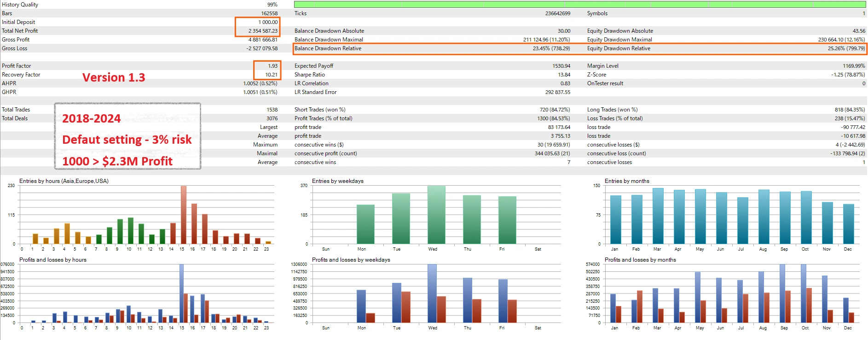The height and width of the screenshot is (340, 868).
Task: Click the Wed bar in Entries by weekdays
Action: 436,215
